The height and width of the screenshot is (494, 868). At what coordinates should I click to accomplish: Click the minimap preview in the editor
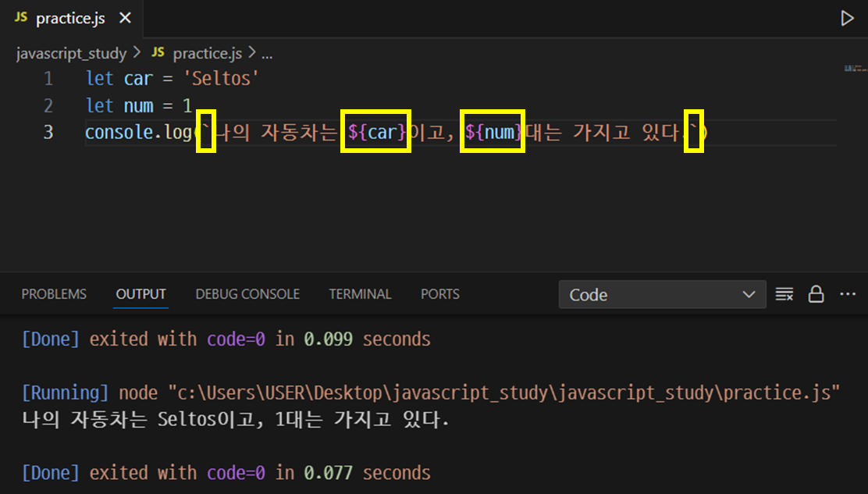point(856,69)
